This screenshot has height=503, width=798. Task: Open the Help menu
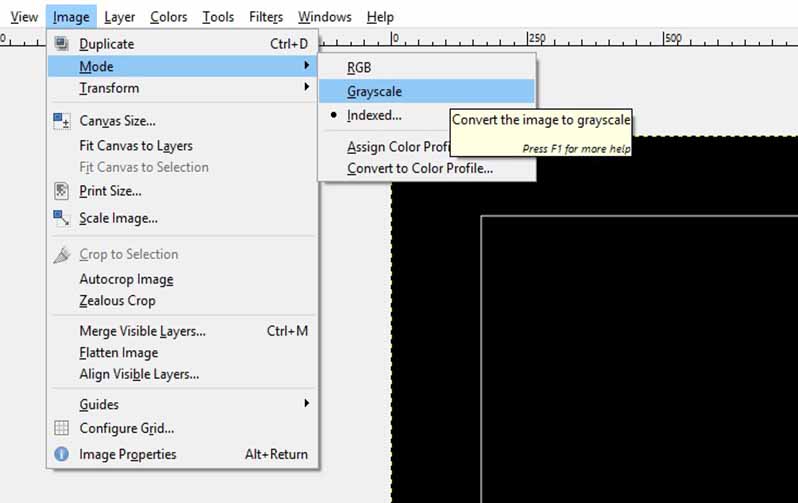pos(380,17)
